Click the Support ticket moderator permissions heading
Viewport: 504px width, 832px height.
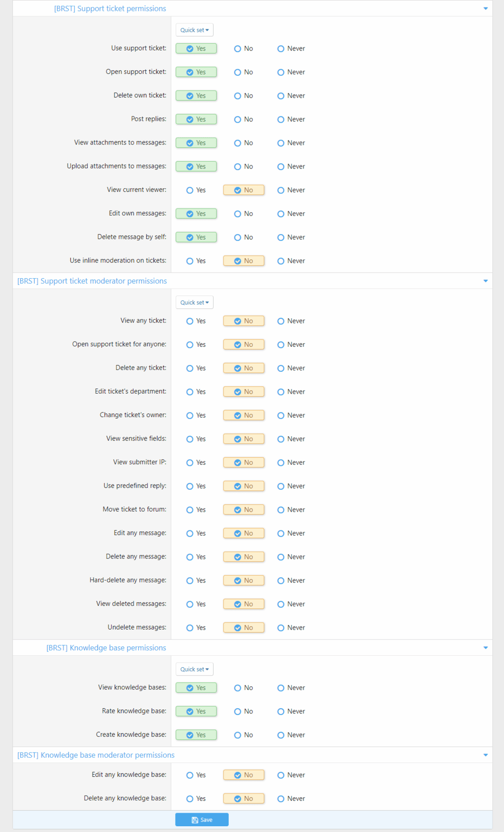point(92,281)
